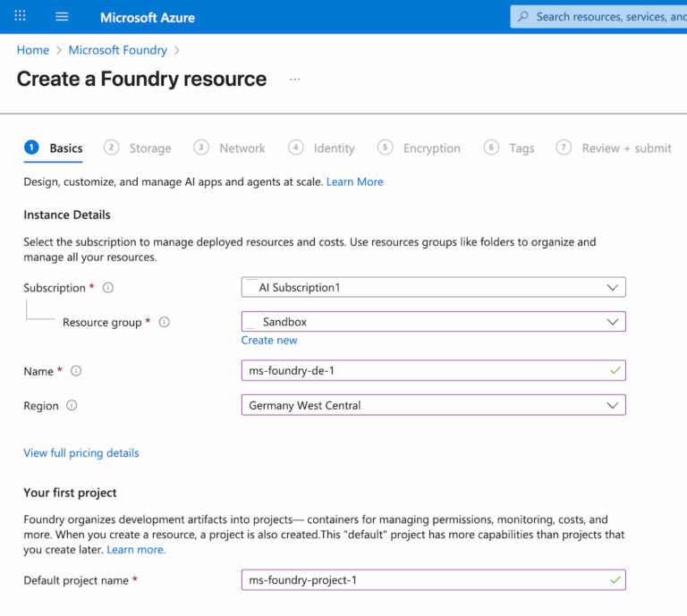Click the step 7 circle for Review

[564, 148]
